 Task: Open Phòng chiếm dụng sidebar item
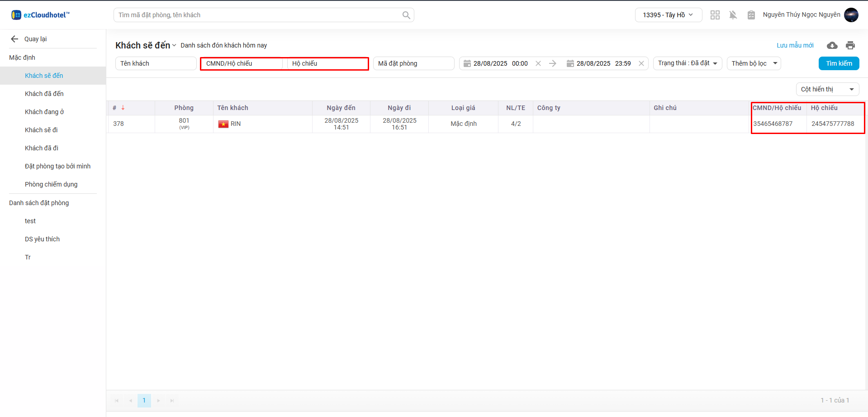point(51,184)
